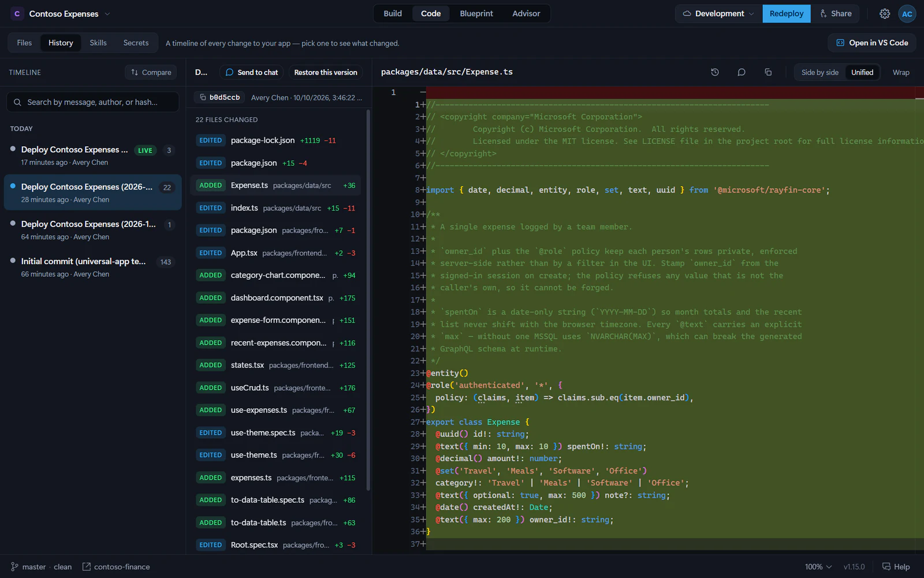Open useCrud.ts changed file
Viewport: 924px width, 578px height.
tap(276, 388)
